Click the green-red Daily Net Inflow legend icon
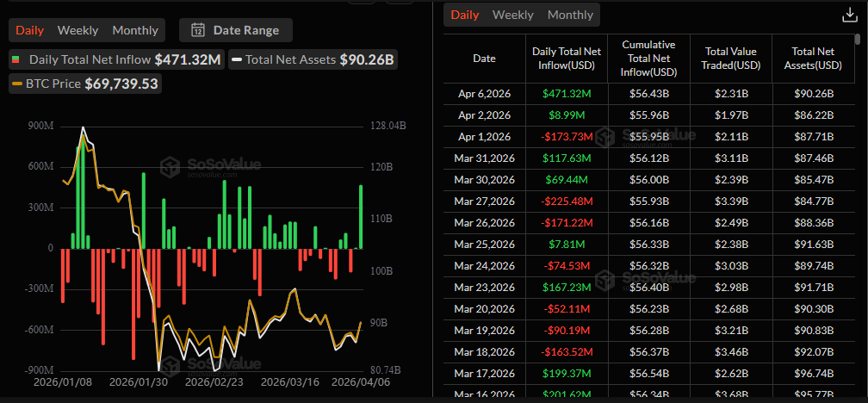The image size is (868, 403). pos(16,59)
